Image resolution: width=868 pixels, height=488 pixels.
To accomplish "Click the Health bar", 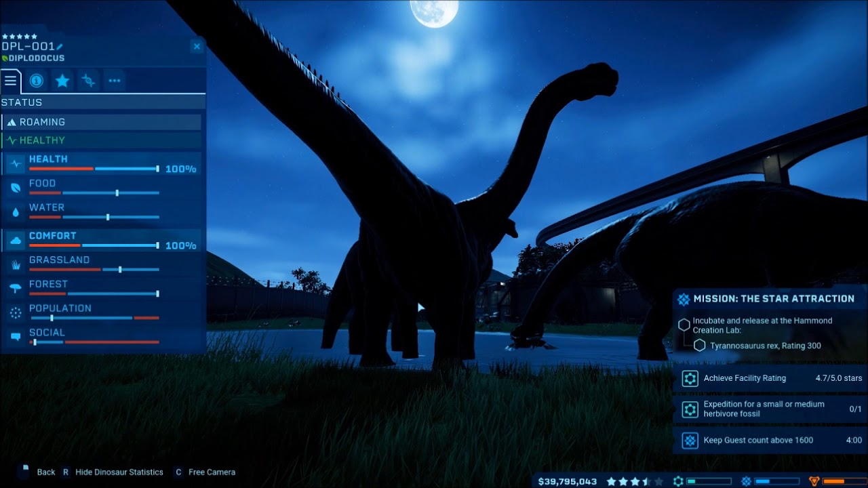I will [94, 168].
